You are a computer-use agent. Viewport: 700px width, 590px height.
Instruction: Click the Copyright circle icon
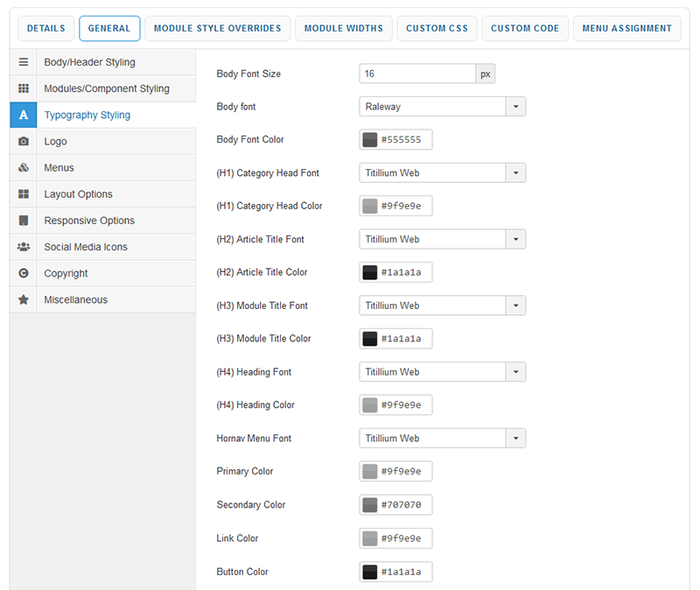point(24,273)
